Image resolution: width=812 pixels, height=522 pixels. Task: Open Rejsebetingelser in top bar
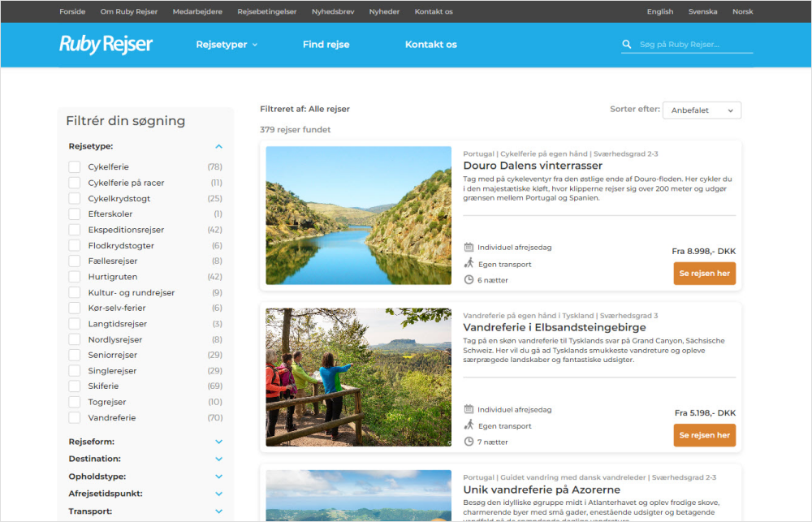266,11
